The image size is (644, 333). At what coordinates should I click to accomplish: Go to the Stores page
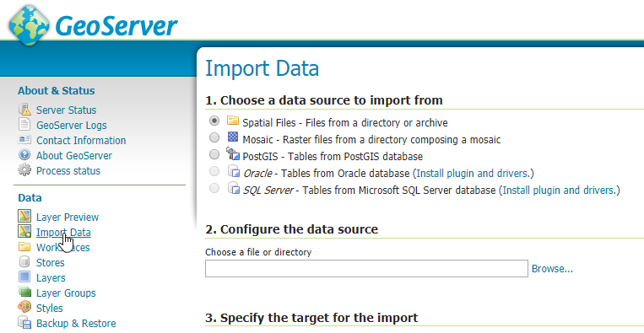click(50, 263)
